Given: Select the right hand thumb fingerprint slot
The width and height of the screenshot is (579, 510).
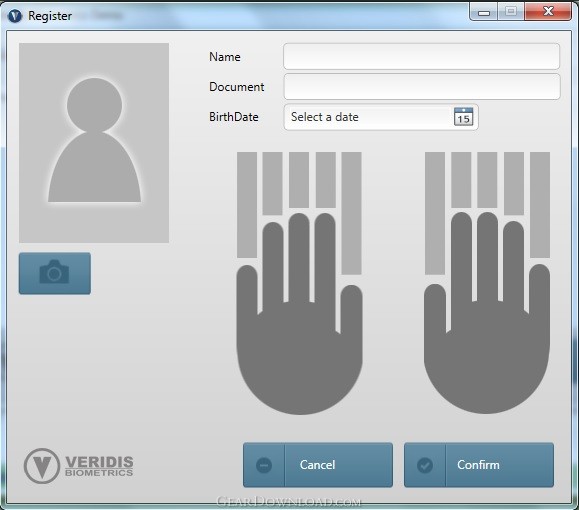Looking at the screenshot, I should [435, 213].
